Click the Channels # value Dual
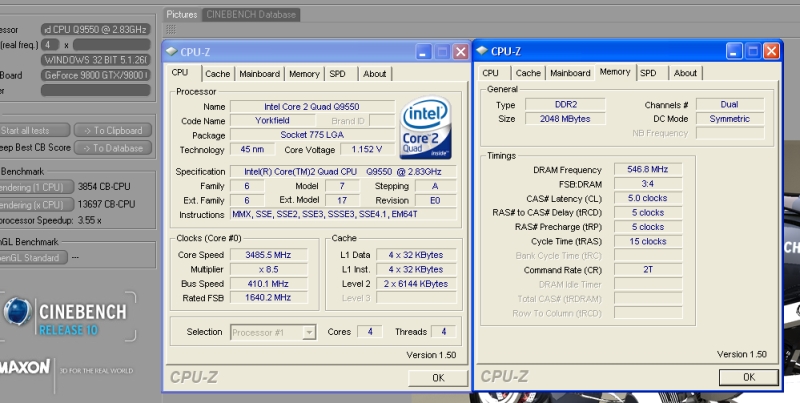The height and width of the screenshot is (403, 800). pyautogui.click(x=730, y=105)
